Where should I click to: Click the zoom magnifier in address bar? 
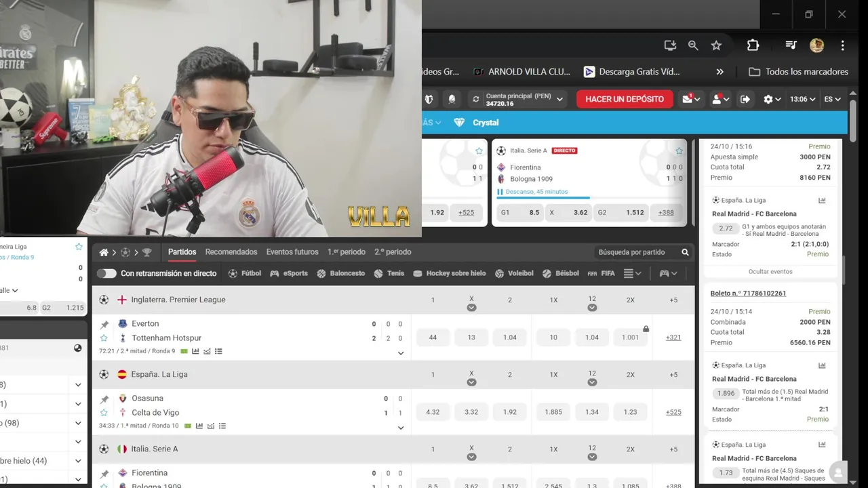[x=693, y=45]
